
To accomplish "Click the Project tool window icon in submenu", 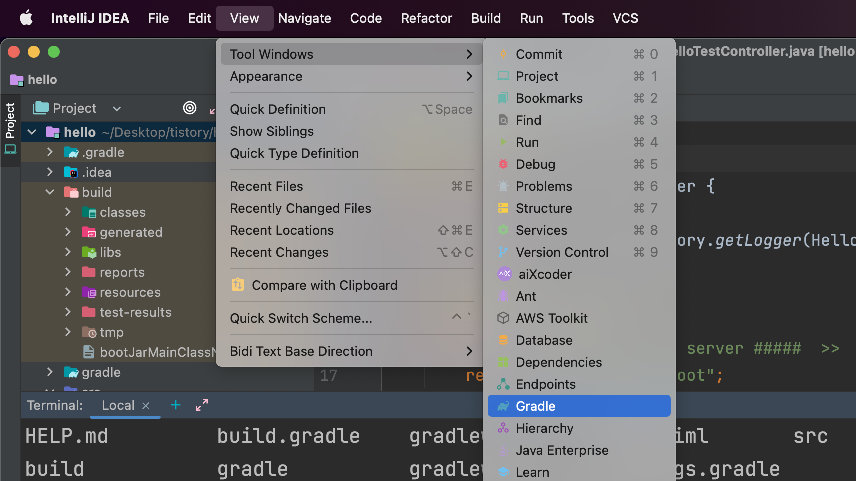I will tap(503, 76).
